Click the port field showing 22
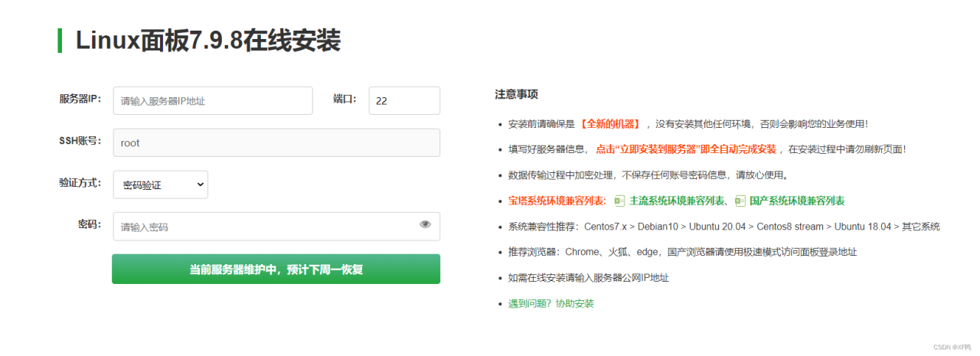This screenshot has height=356, width=980. 404,101
